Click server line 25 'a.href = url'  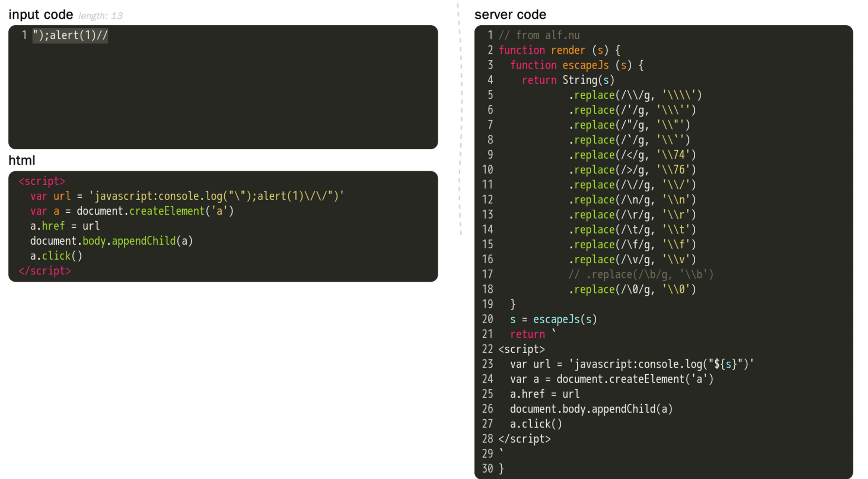(x=545, y=394)
